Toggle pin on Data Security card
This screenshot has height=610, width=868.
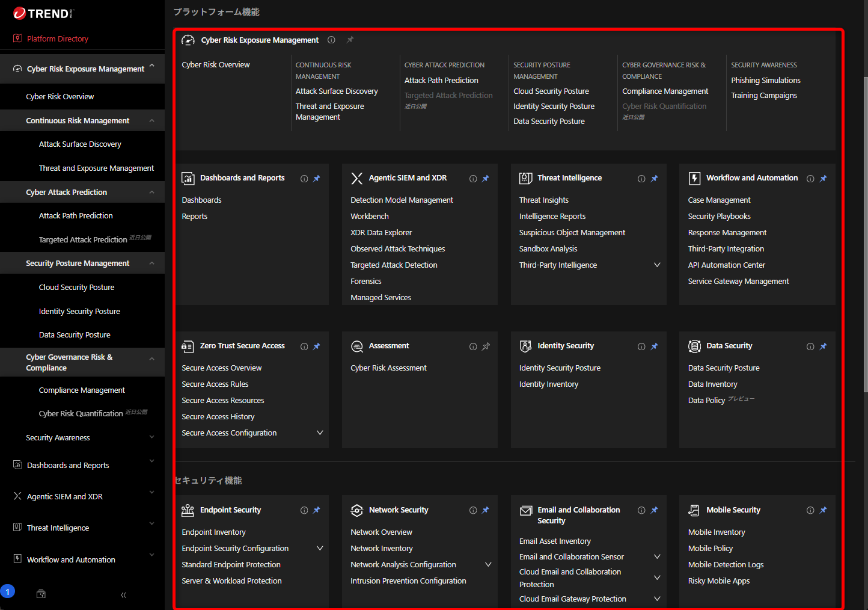pyautogui.click(x=824, y=347)
